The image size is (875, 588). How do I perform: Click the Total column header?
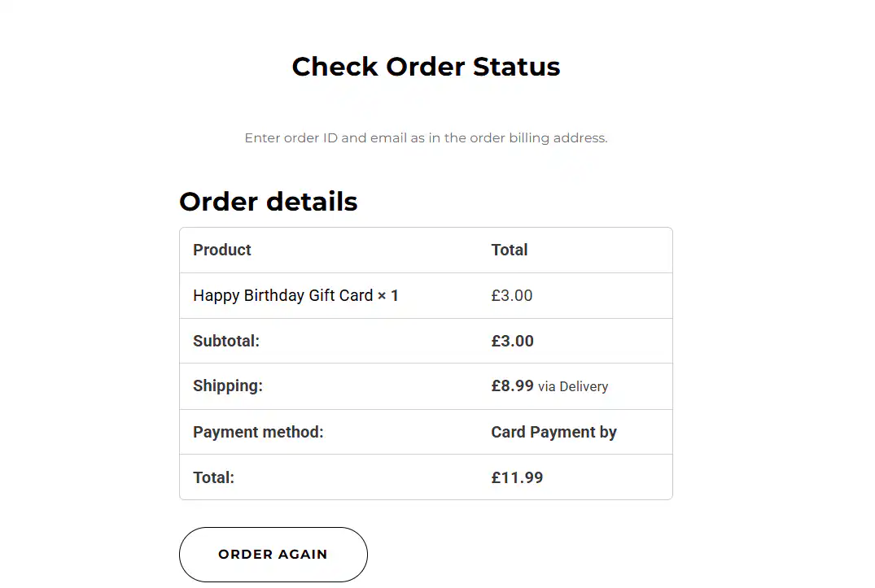pyautogui.click(x=510, y=250)
